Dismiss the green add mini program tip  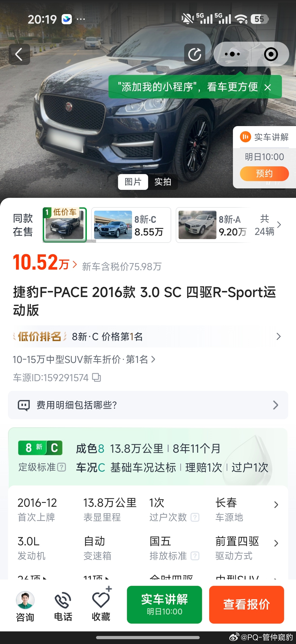[x=268, y=87]
